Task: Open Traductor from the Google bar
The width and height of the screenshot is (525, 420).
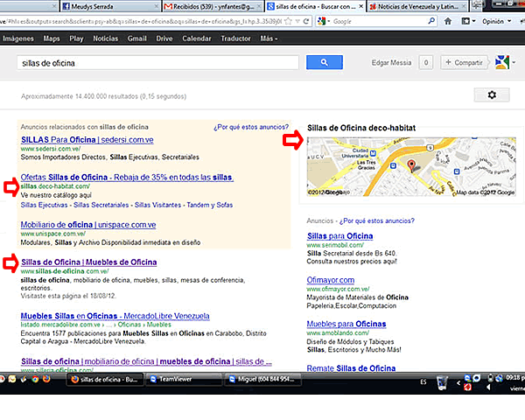Action: pyautogui.click(x=235, y=39)
